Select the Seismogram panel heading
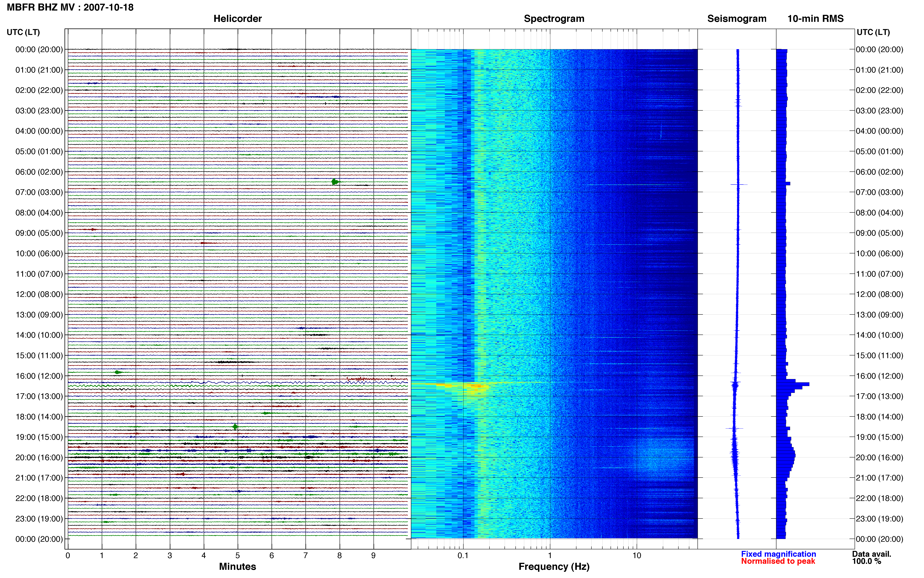The image size is (924, 578). pyautogui.click(x=736, y=19)
